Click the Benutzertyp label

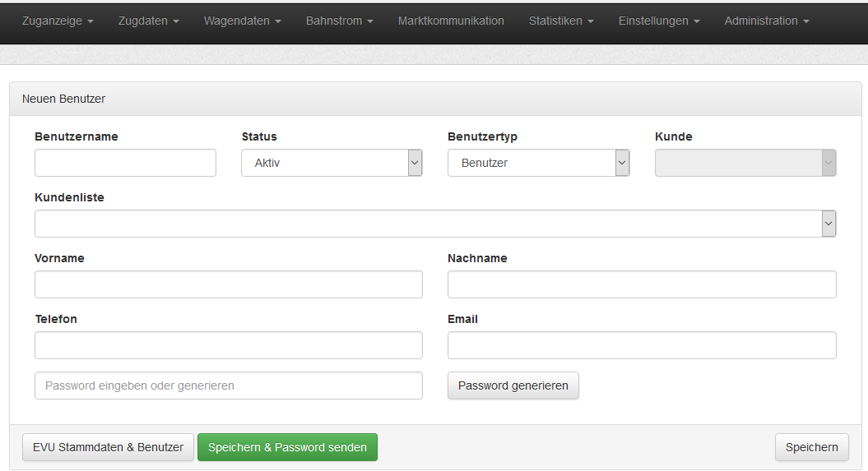(482, 136)
